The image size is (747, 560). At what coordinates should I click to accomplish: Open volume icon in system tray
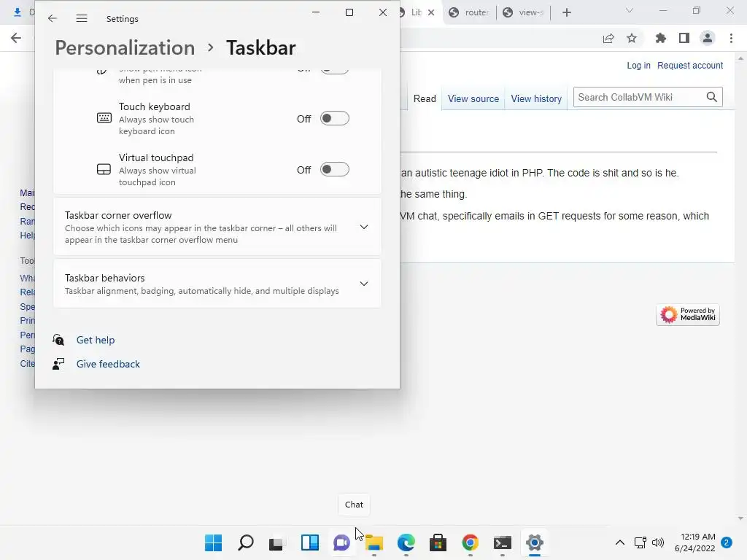click(x=658, y=542)
